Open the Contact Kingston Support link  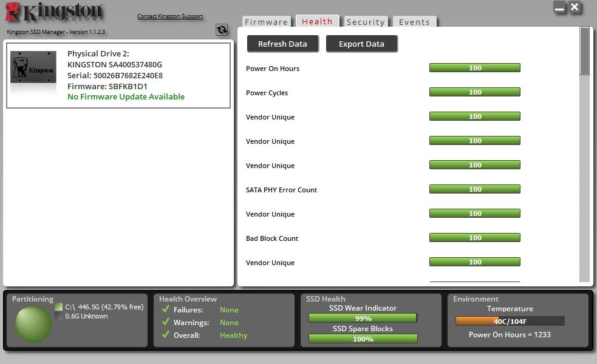(170, 16)
